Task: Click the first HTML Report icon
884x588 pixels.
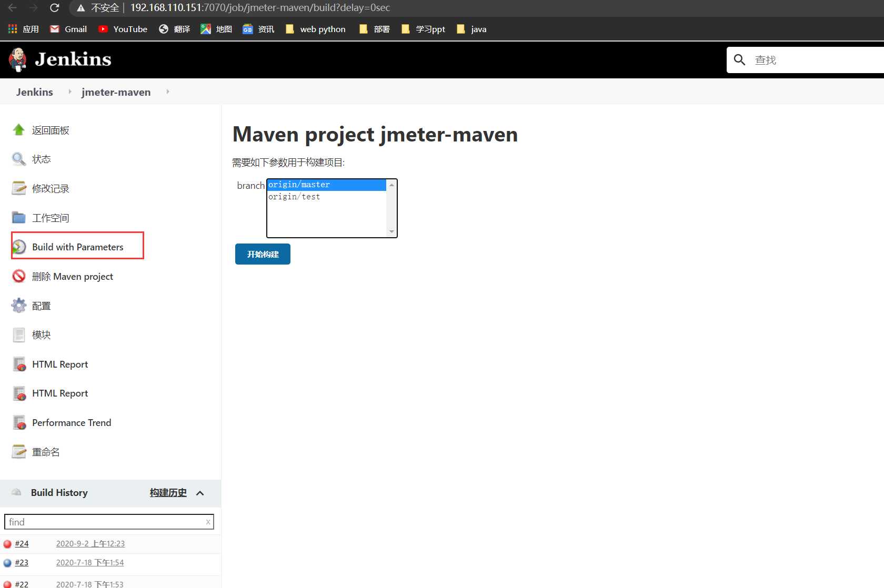Action: point(19,364)
